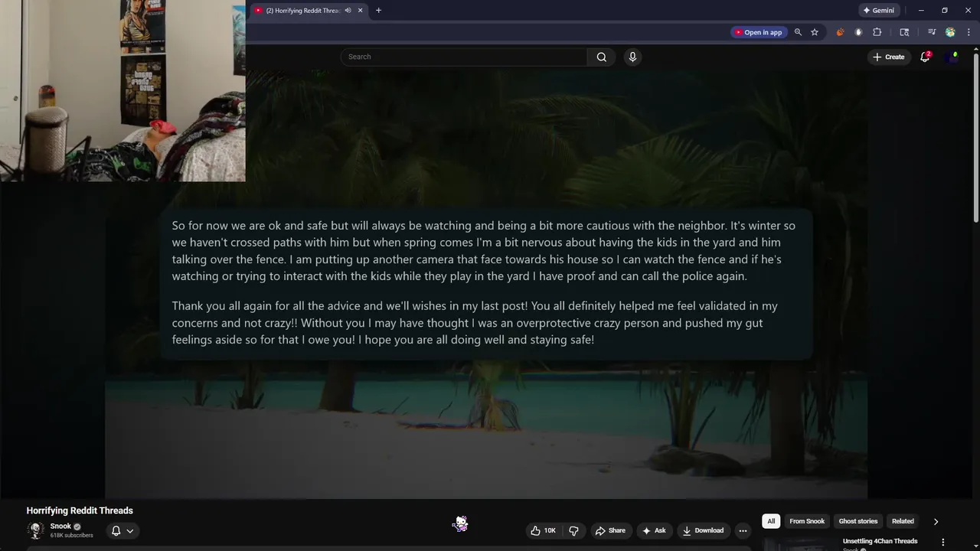Open the Chrome profile avatar
The image size is (980, 551).
950,32
